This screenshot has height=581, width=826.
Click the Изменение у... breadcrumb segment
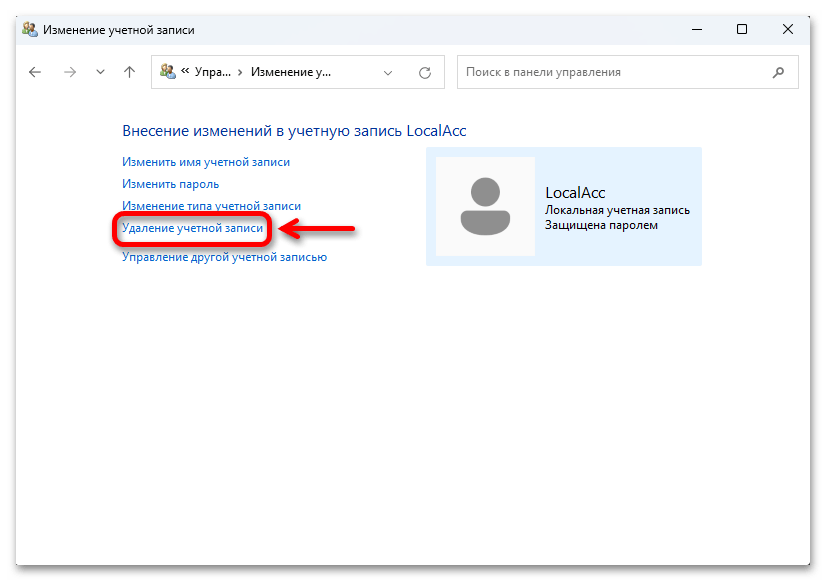tap(291, 72)
